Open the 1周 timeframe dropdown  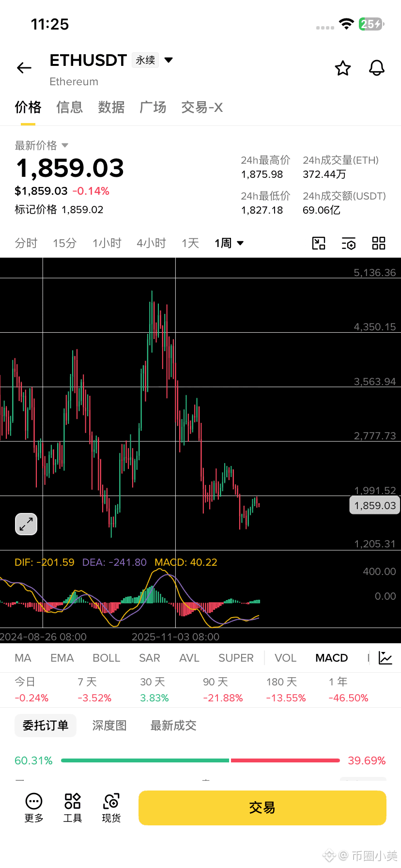pos(229,243)
